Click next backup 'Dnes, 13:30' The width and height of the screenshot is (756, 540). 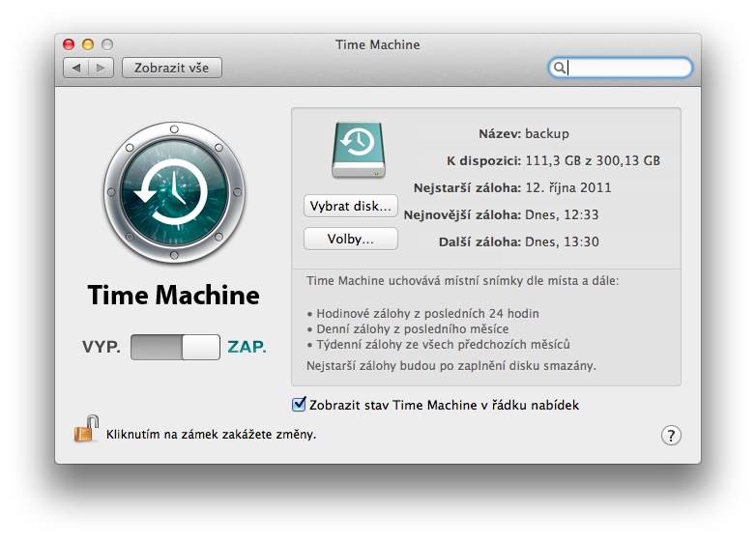pyautogui.click(x=562, y=242)
